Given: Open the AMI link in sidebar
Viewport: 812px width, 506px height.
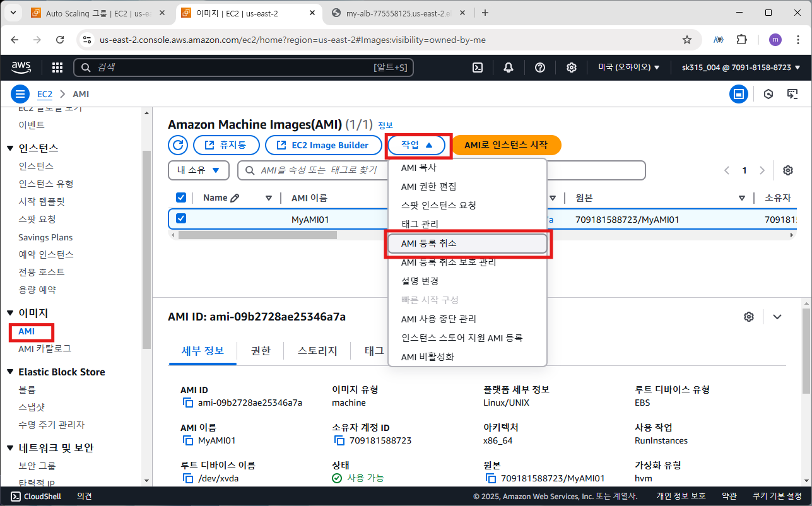Looking at the screenshot, I should click(x=26, y=331).
